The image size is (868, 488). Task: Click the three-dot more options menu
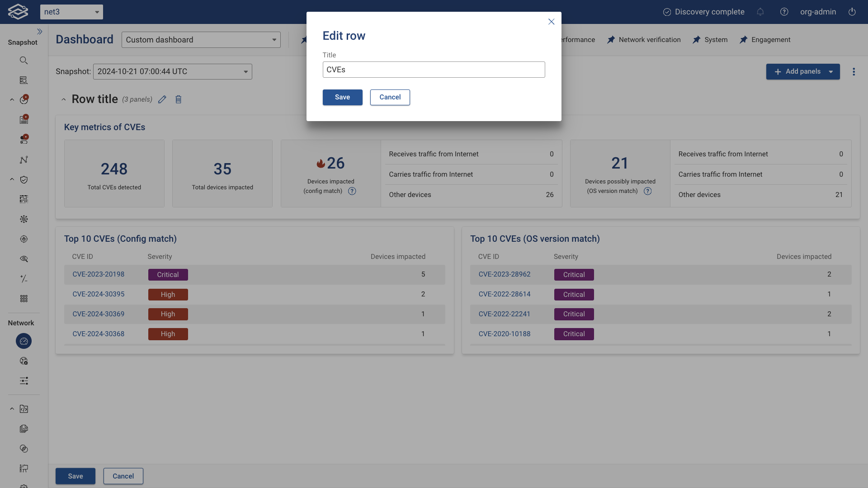[x=854, y=72]
